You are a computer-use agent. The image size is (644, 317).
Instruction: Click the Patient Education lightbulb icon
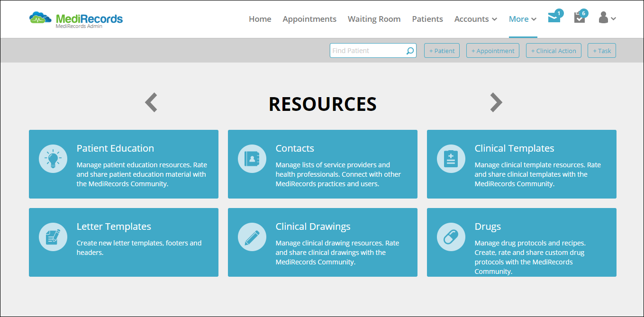[53, 159]
